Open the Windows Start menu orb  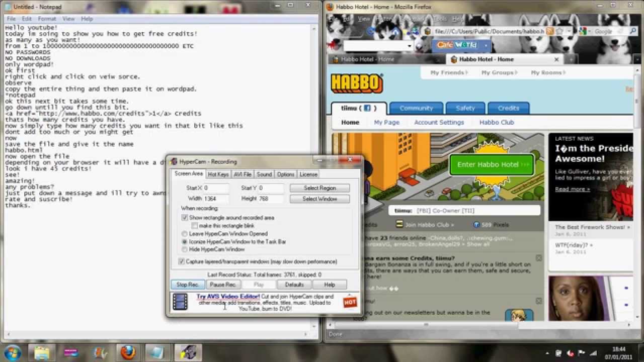(12, 352)
